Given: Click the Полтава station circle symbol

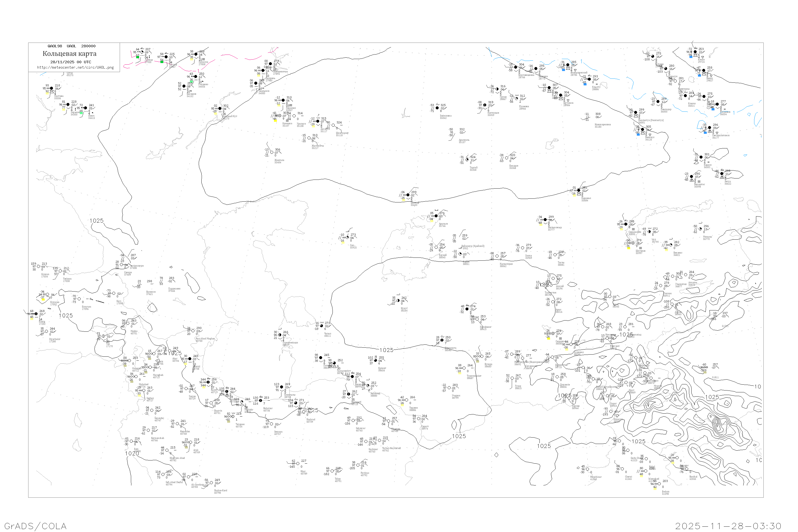Looking at the screenshot, I should click(52, 89).
